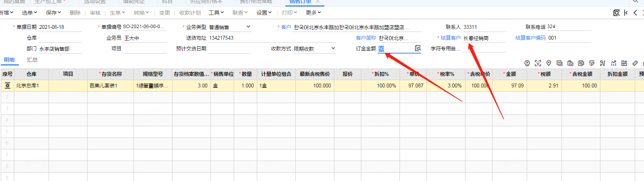Click the column layout export icon above the table
The image size is (644, 181).
coord(624,63)
